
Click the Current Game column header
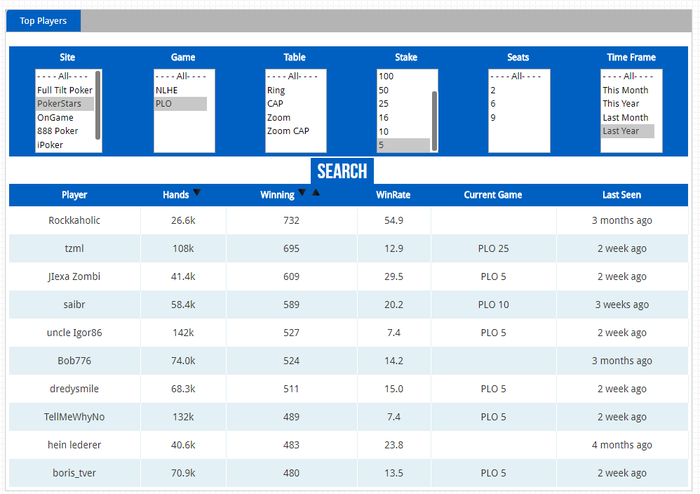coord(493,195)
